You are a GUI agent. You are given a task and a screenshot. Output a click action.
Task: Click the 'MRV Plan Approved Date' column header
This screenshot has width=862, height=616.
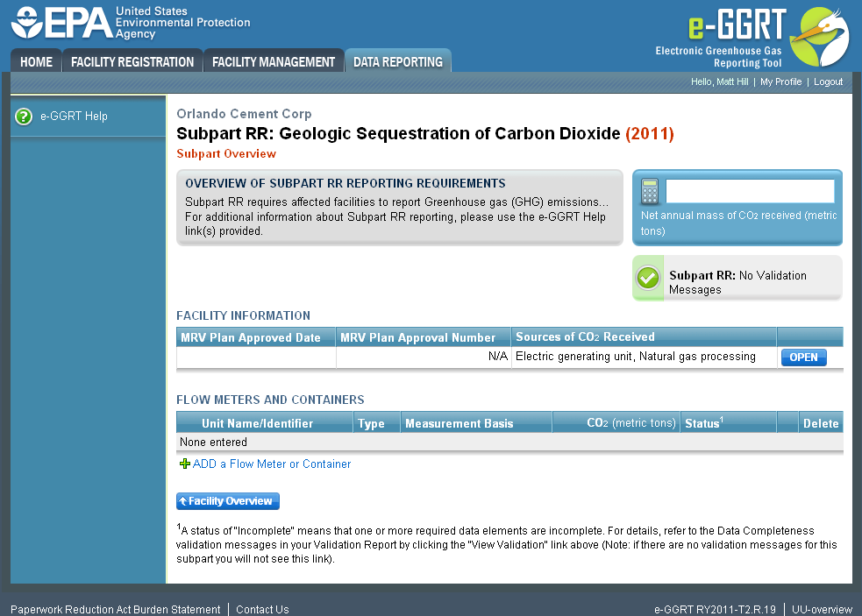coord(256,337)
